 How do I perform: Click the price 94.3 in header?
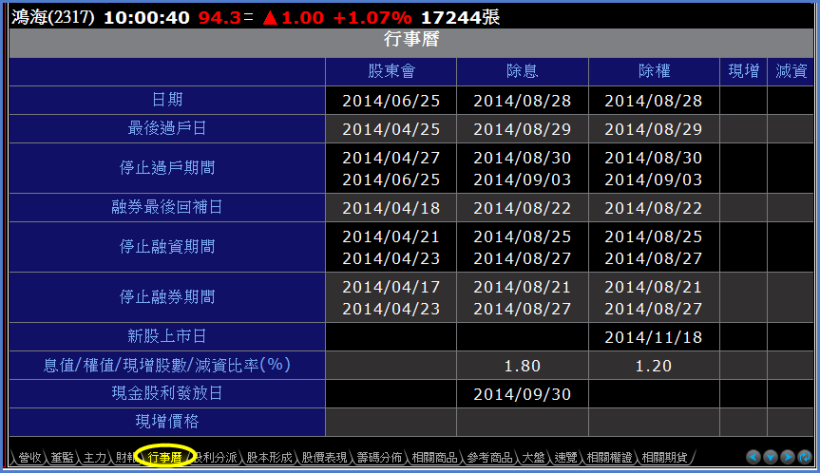pyautogui.click(x=220, y=18)
